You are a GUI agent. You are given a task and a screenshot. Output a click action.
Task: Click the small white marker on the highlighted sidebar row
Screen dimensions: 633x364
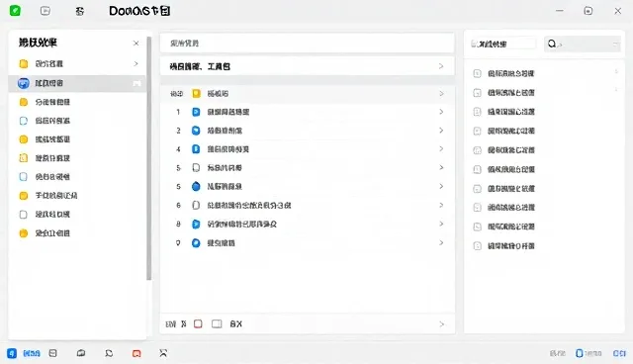tap(136, 83)
